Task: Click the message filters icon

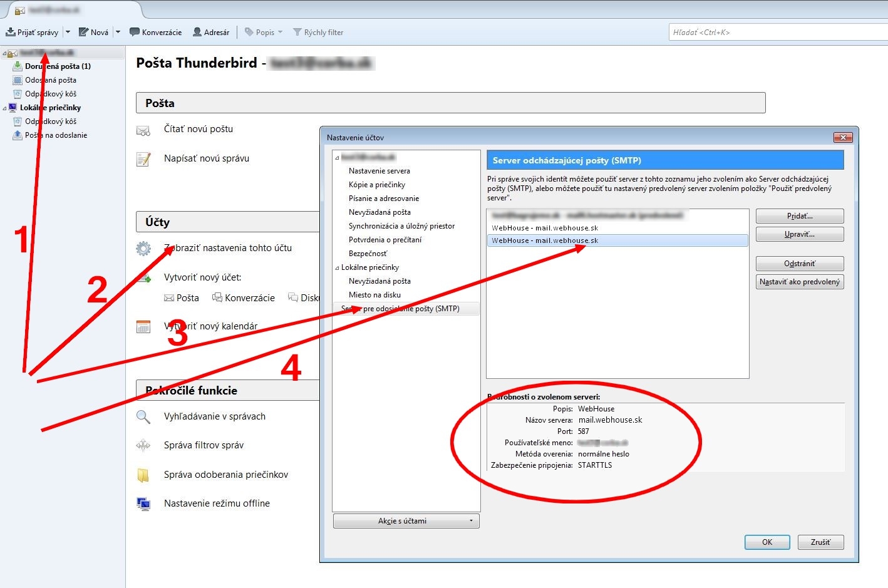Action: click(x=143, y=445)
